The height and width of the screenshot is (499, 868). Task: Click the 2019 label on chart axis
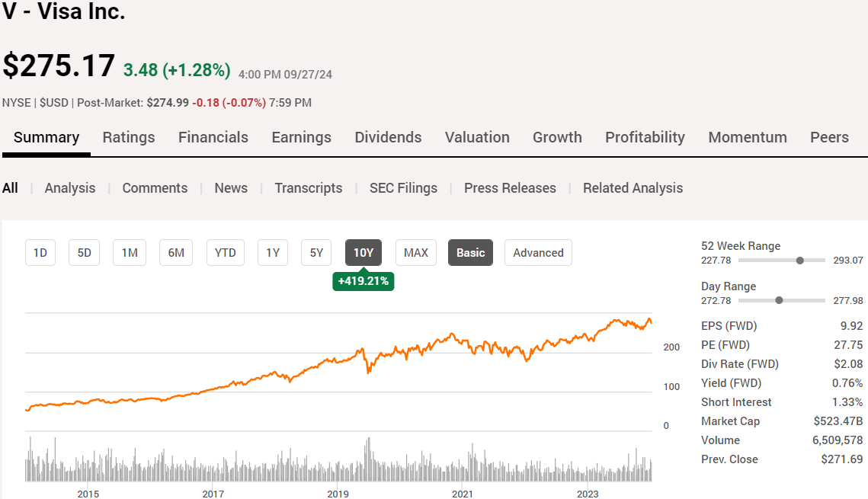coord(338,494)
